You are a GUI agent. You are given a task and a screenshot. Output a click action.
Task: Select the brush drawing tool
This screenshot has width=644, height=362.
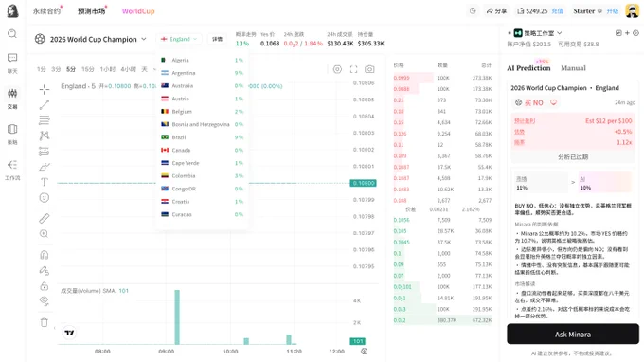point(45,167)
